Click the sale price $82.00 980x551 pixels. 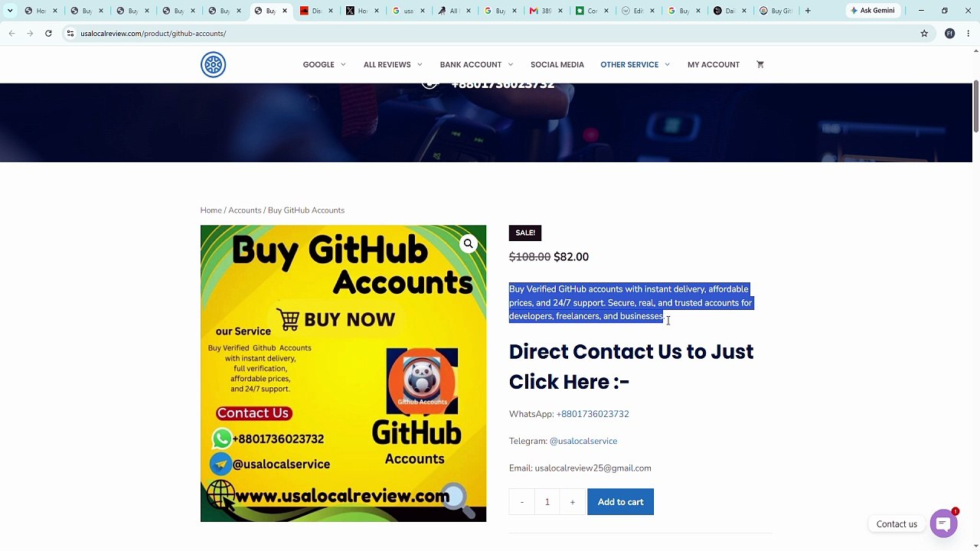coord(571,257)
